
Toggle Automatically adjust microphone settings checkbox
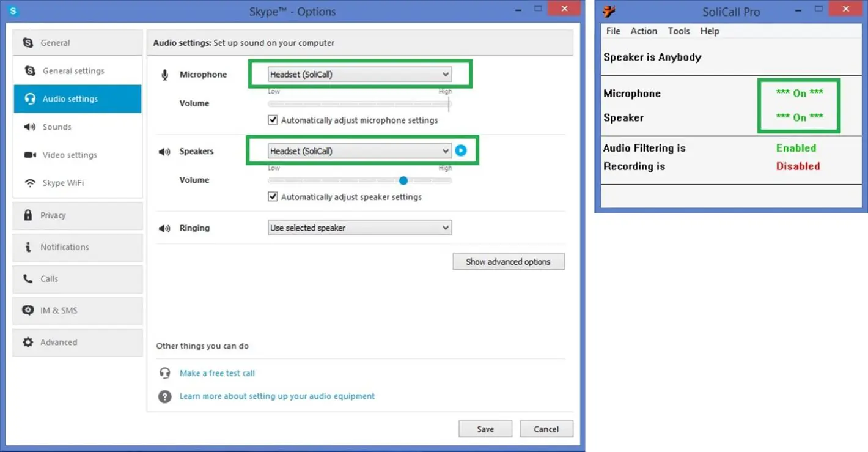click(273, 120)
